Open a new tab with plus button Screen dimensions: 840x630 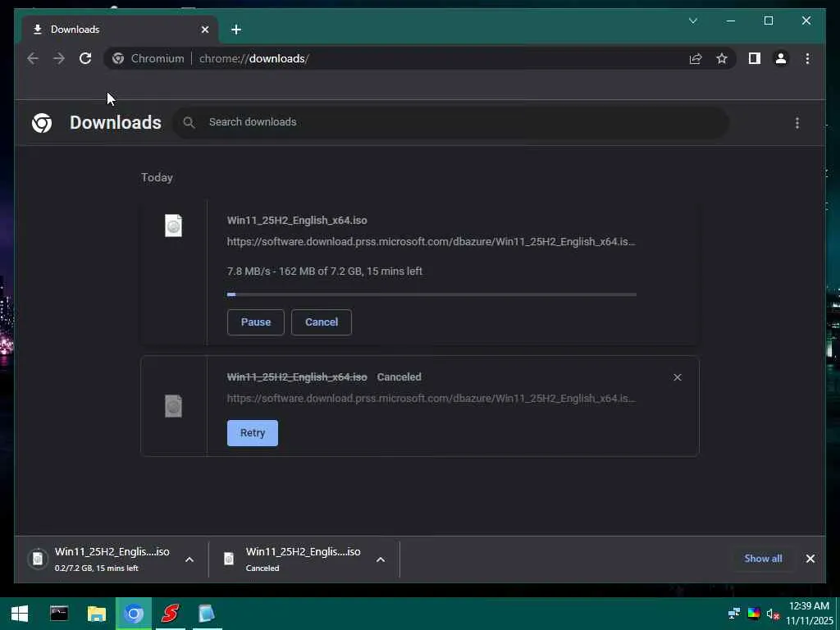[236, 30]
